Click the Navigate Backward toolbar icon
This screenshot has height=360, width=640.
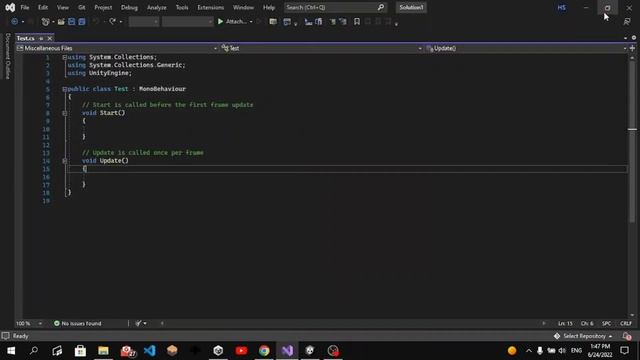click(x=14, y=22)
